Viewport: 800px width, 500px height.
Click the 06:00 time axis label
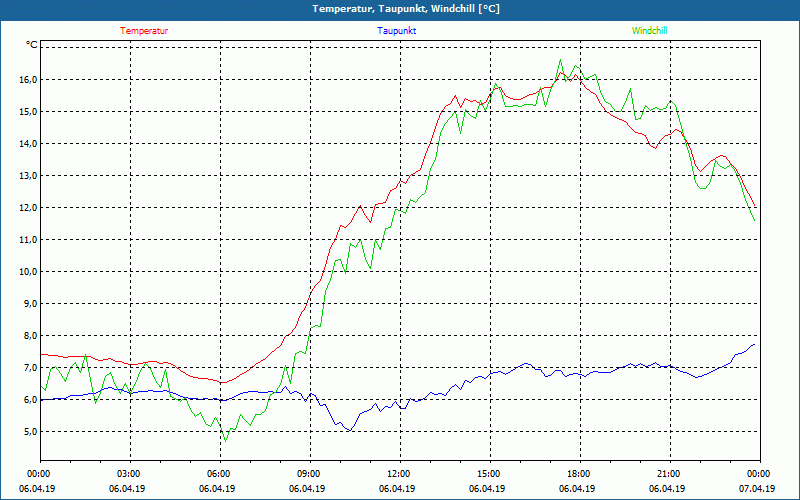point(217,474)
